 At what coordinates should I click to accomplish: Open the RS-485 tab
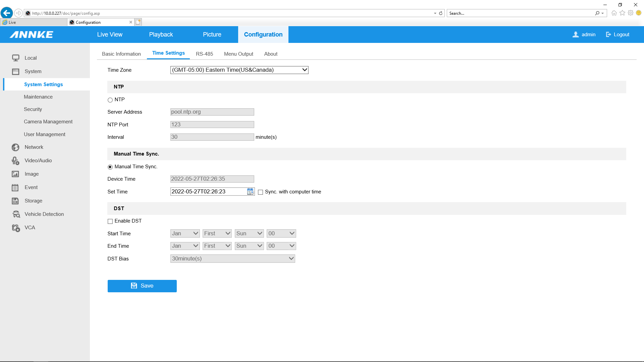(204, 54)
